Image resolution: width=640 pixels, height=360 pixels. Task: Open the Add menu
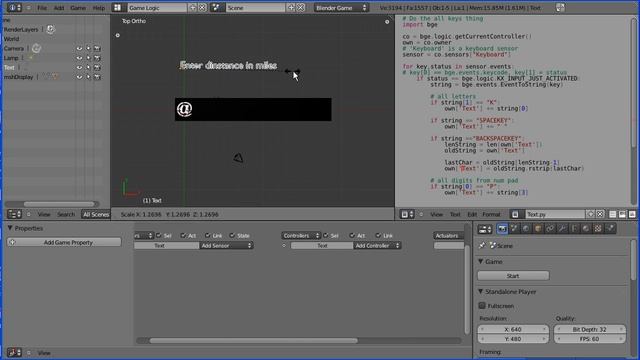(59, 8)
